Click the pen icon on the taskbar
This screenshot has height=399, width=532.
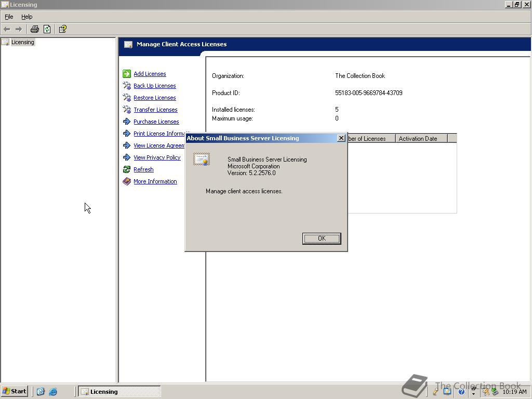click(x=436, y=392)
